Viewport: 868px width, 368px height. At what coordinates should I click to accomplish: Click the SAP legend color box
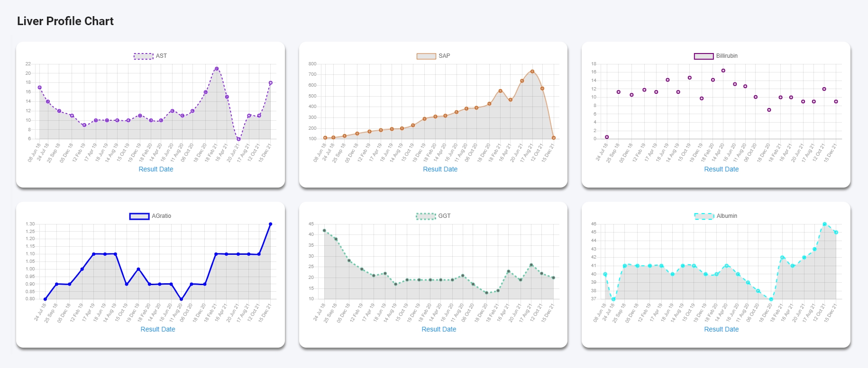click(426, 56)
